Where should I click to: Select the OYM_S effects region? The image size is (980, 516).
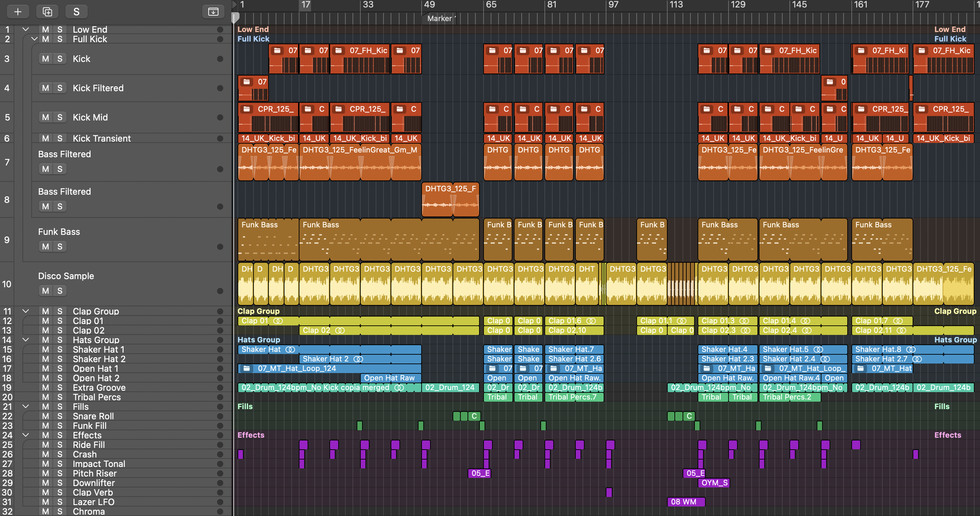[x=714, y=483]
